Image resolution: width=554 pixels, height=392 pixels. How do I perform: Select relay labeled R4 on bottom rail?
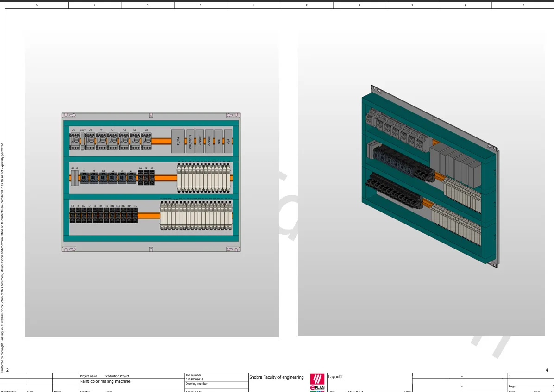(72, 215)
